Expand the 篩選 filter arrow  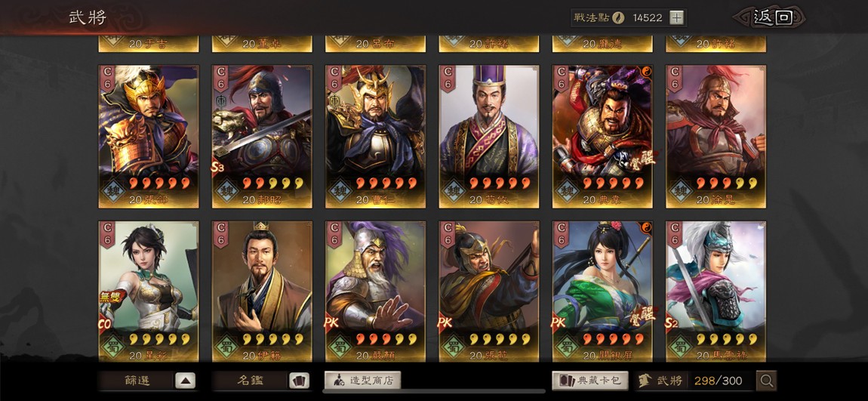tap(186, 381)
